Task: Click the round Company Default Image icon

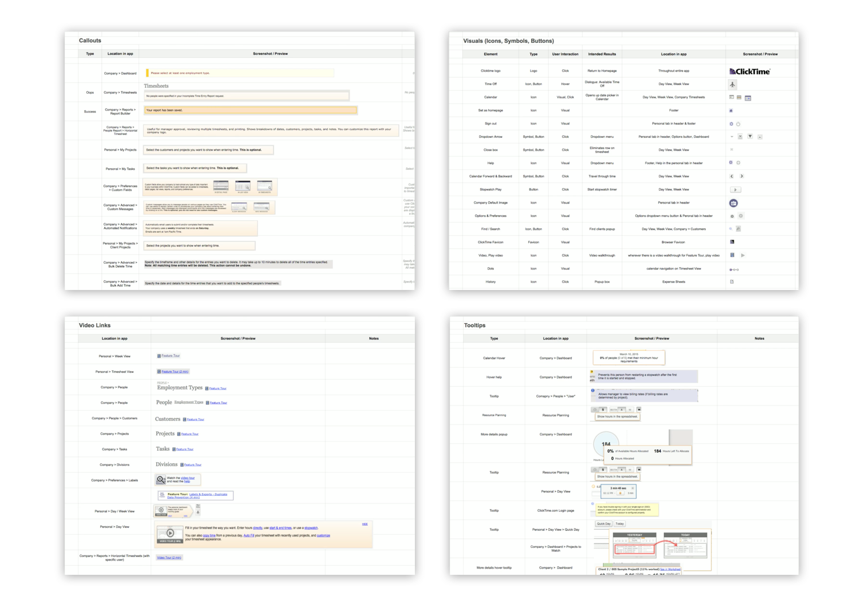Action: pyautogui.click(x=733, y=203)
